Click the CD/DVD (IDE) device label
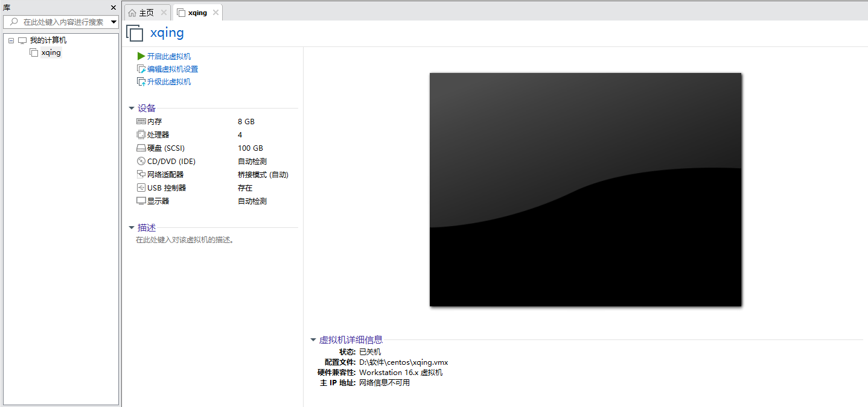Screen dimensions: 868x407 171,161
